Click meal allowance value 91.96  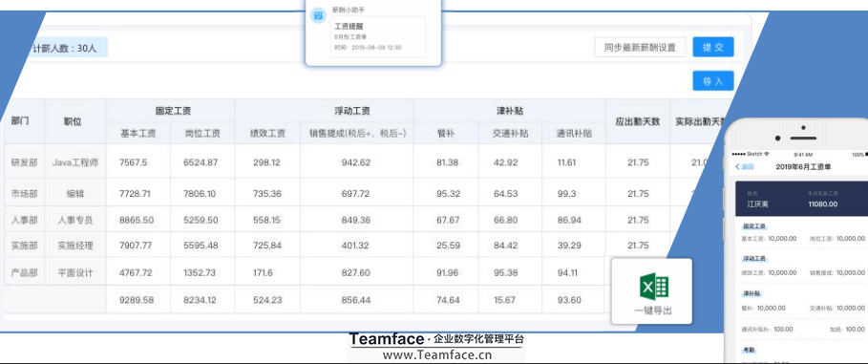448,272
